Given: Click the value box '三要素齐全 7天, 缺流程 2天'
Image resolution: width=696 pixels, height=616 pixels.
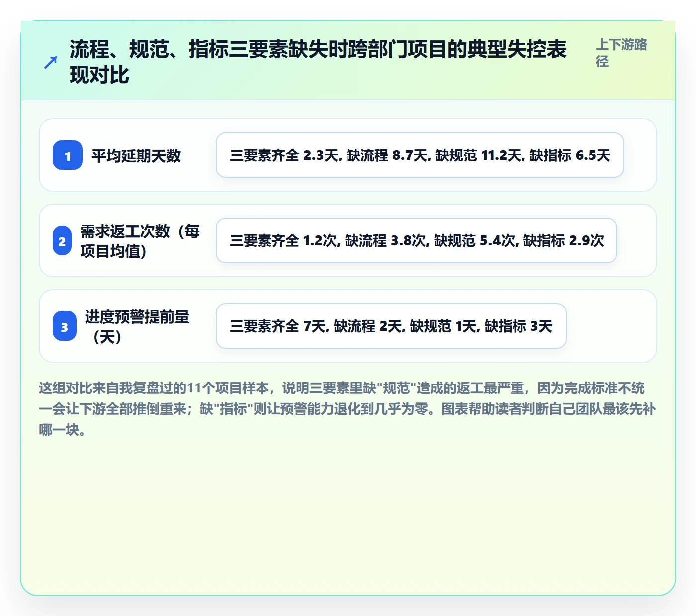Looking at the screenshot, I should point(391,326).
